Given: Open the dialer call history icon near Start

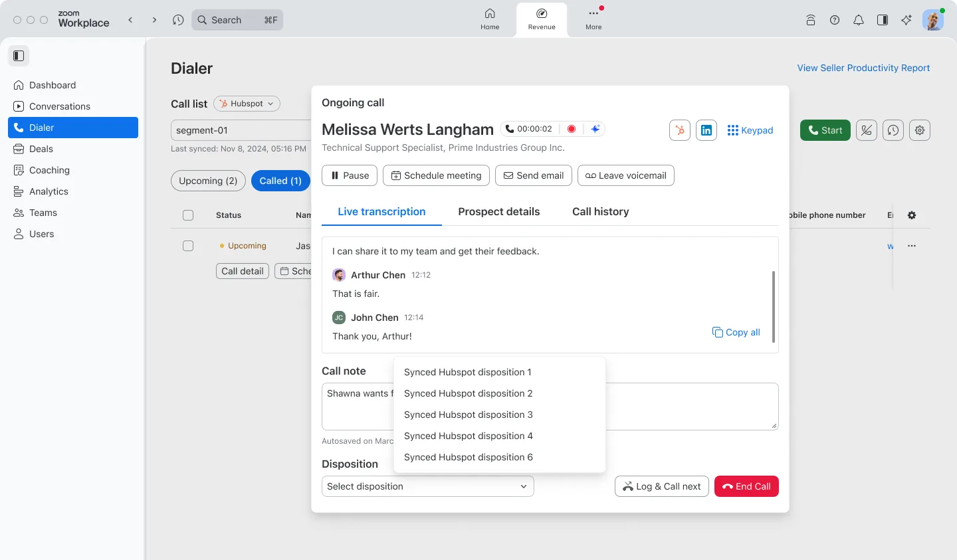Looking at the screenshot, I should 893,130.
